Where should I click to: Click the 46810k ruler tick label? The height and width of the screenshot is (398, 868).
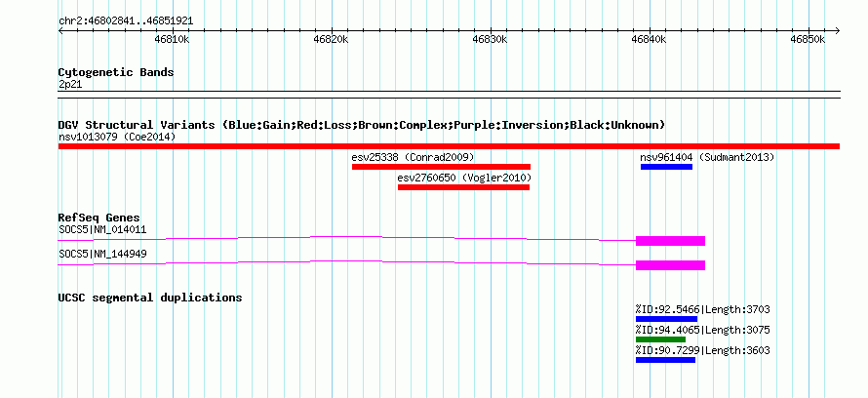tap(173, 40)
